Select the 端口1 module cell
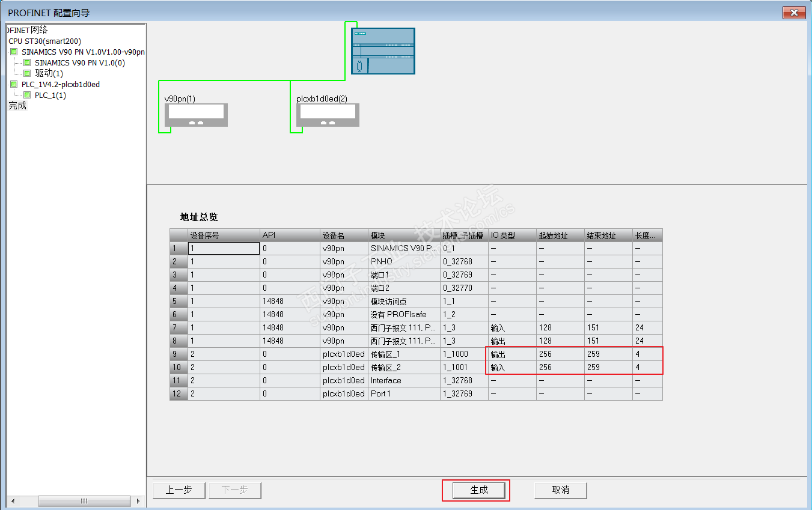Screen dimensions: 812x510 [404, 275]
